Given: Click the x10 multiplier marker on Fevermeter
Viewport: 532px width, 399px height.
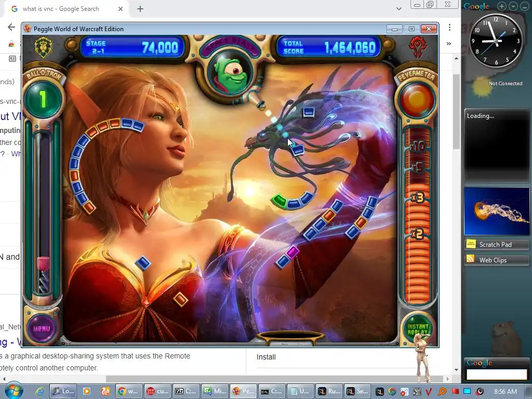Looking at the screenshot, I should [417, 146].
